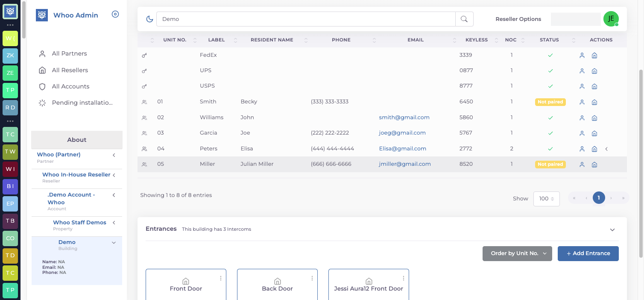Open the Order by Unit No. dropdown
Viewport: 644px width, 300px height.
click(517, 253)
